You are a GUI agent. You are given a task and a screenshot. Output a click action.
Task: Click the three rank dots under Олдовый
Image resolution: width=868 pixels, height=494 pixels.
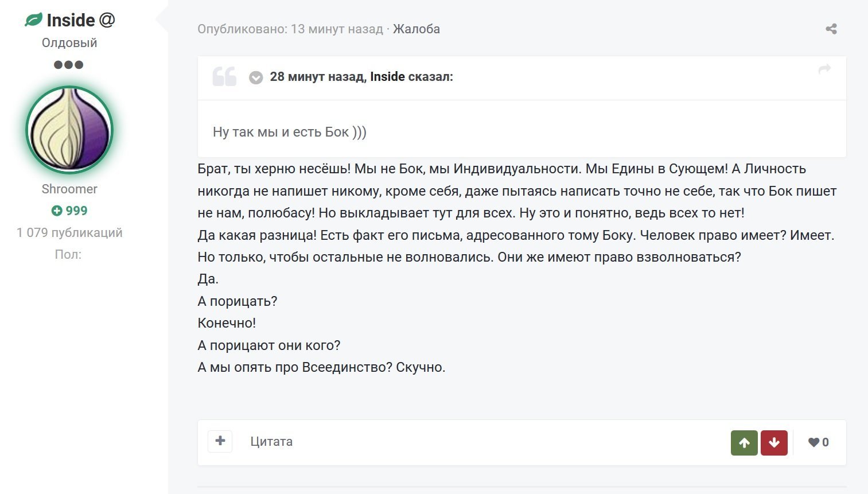tap(69, 65)
